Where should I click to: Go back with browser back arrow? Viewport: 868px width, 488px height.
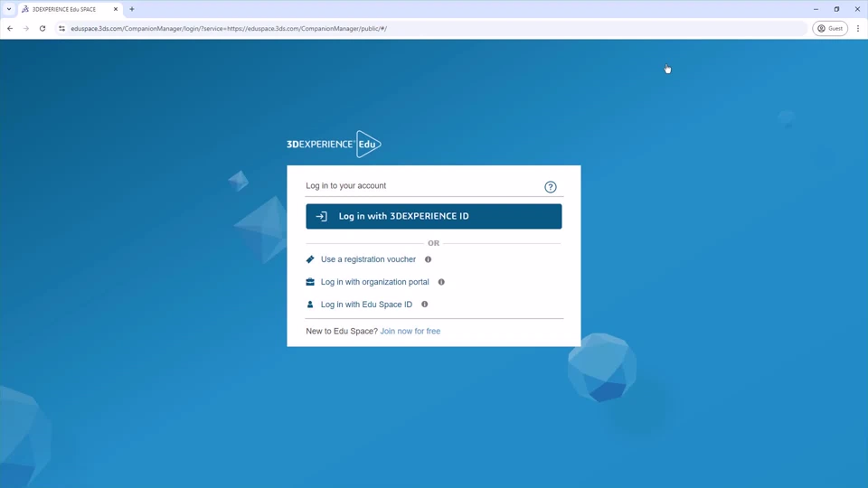pos(10,28)
